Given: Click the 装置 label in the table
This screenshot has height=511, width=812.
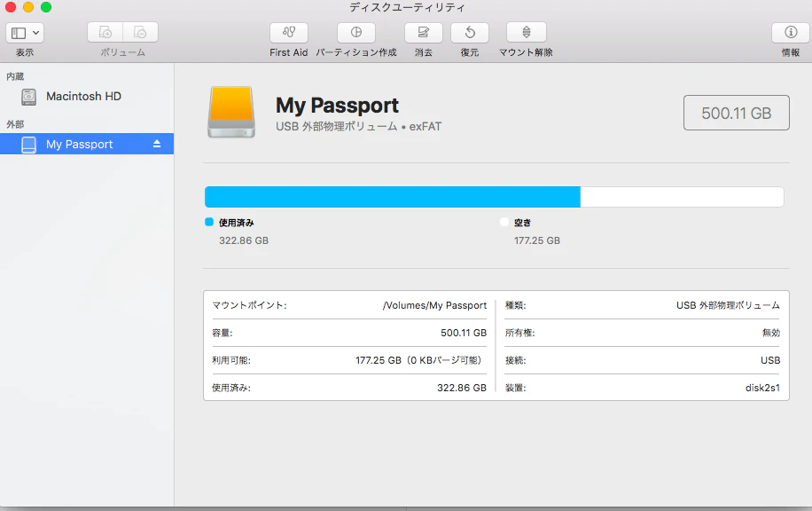Looking at the screenshot, I should tap(515, 388).
